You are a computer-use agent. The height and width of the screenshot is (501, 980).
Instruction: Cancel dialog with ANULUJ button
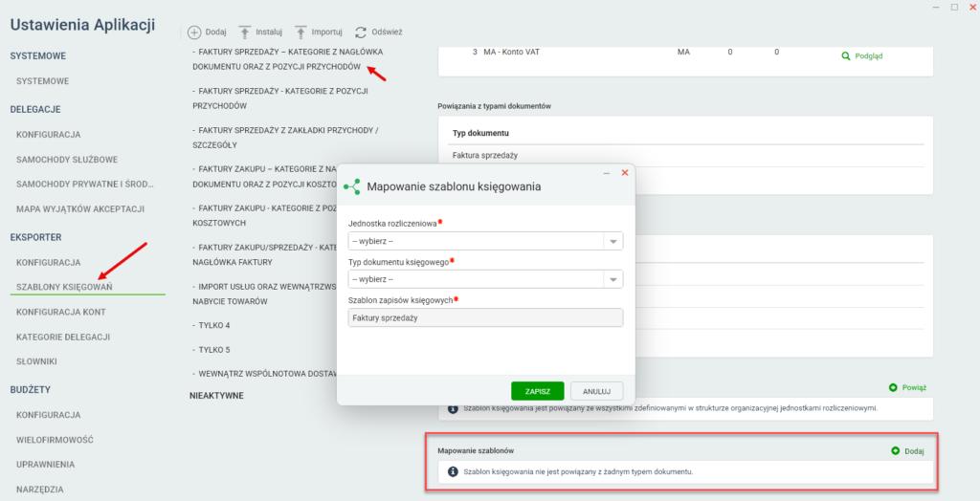click(597, 391)
